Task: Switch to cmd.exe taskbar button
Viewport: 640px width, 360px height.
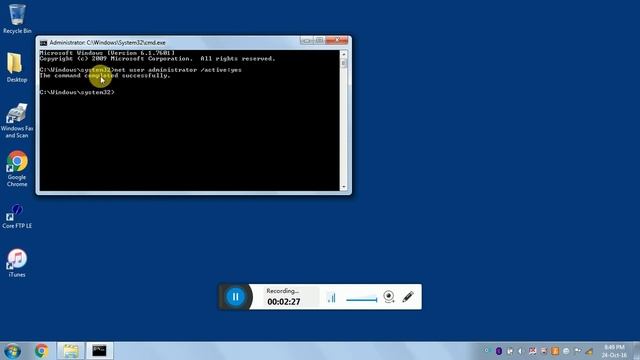Action: (x=99, y=351)
